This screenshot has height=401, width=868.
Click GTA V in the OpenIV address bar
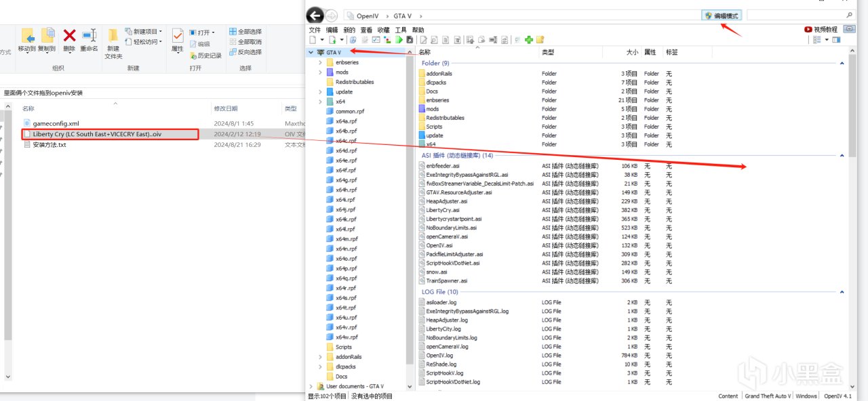(402, 16)
